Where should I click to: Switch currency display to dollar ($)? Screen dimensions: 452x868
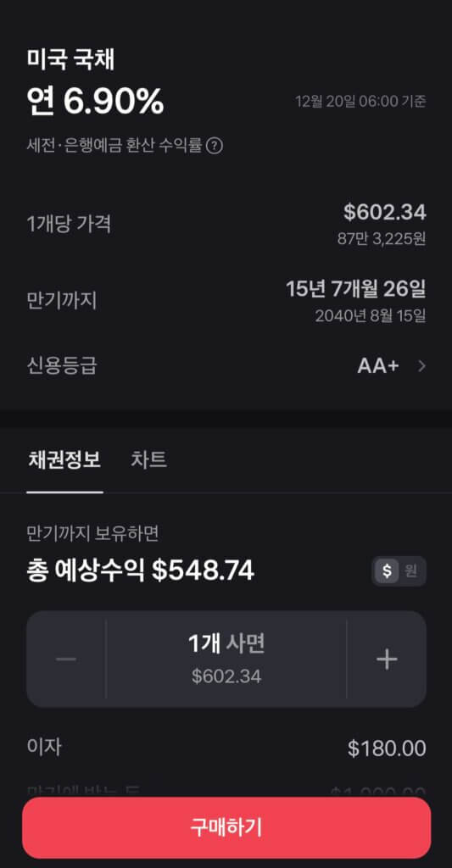tap(388, 570)
